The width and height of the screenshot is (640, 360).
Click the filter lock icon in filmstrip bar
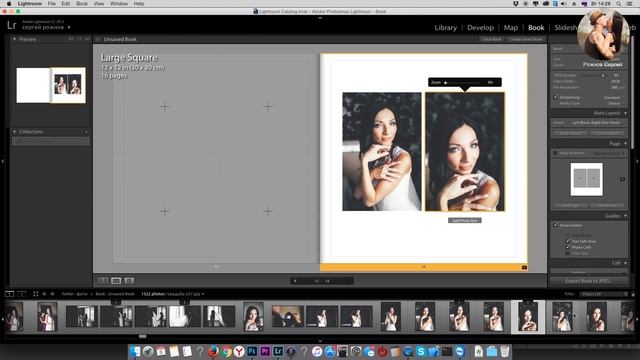[x=633, y=294]
